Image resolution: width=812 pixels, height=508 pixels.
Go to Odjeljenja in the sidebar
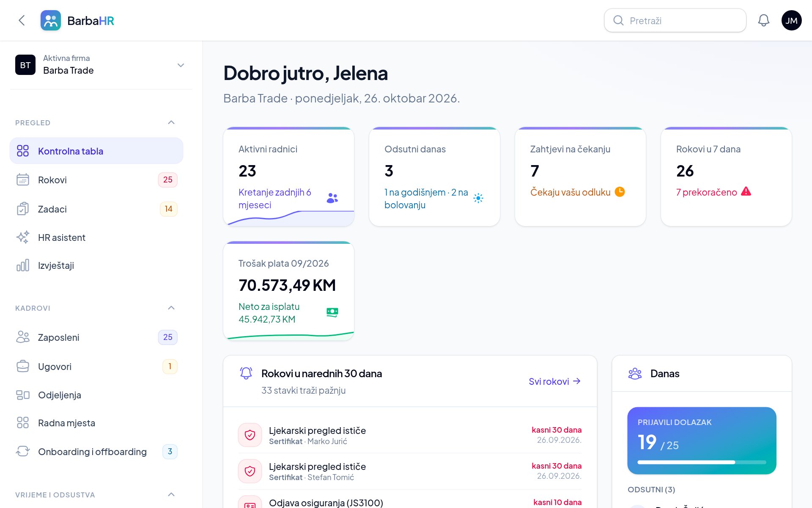click(x=96, y=395)
